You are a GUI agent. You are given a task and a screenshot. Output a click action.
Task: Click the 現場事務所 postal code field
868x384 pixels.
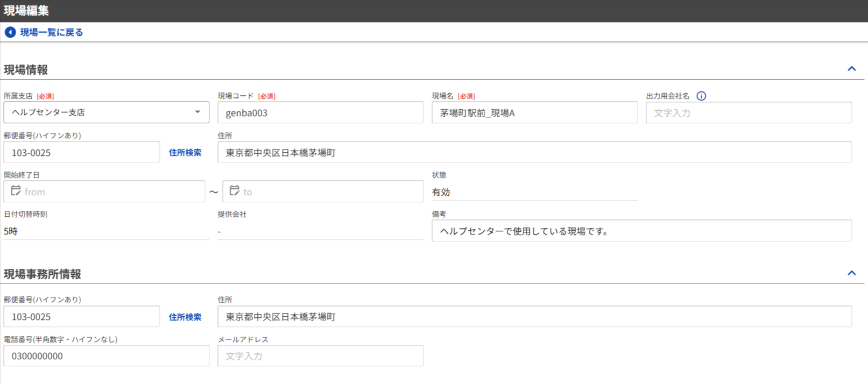pyautogui.click(x=82, y=317)
